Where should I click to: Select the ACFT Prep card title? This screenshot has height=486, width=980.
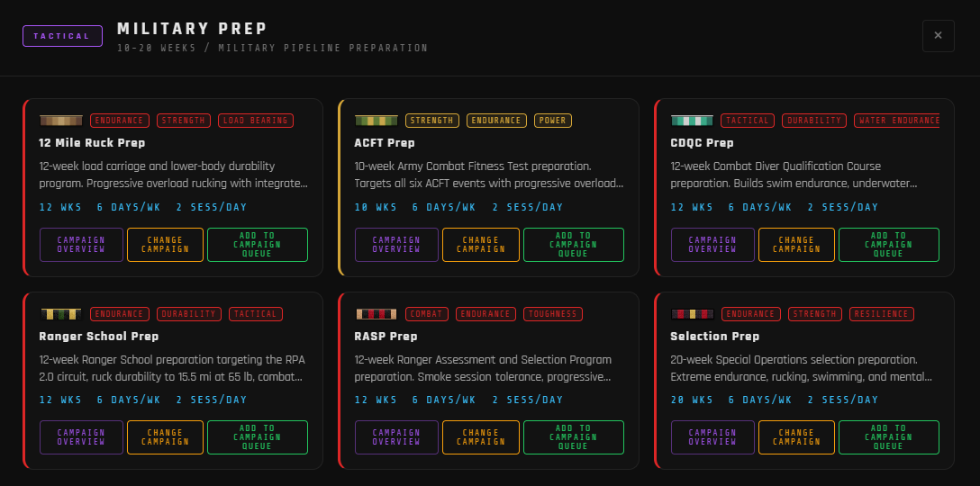[385, 143]
